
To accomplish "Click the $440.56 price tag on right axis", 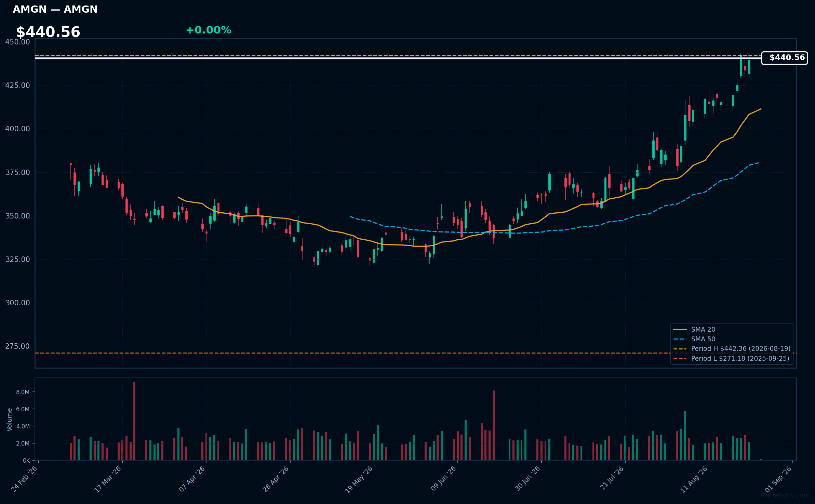I will tap(785, 58).
